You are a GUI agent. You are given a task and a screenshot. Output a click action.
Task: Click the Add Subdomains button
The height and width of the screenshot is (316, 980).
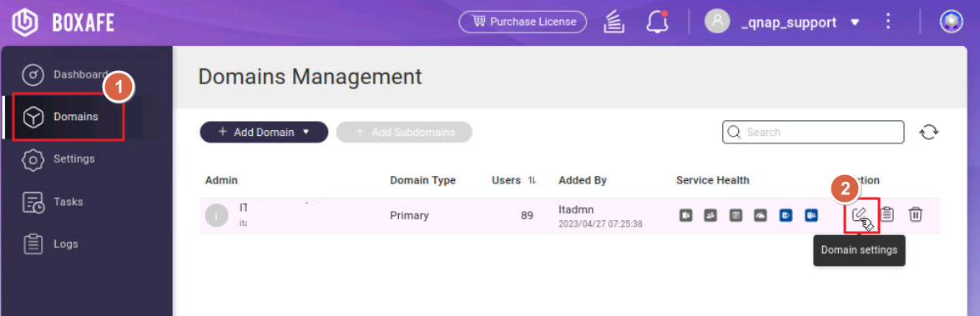(x=404, y=133)
